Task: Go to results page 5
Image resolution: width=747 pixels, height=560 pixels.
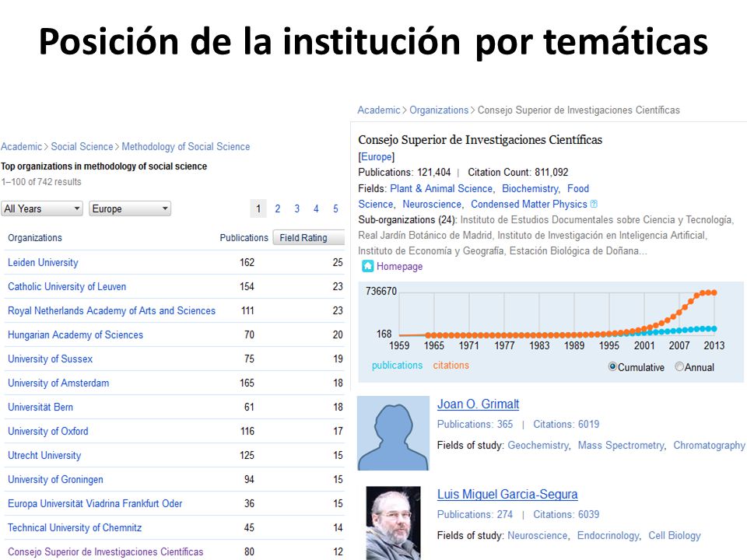Action: tap(335, 208)
